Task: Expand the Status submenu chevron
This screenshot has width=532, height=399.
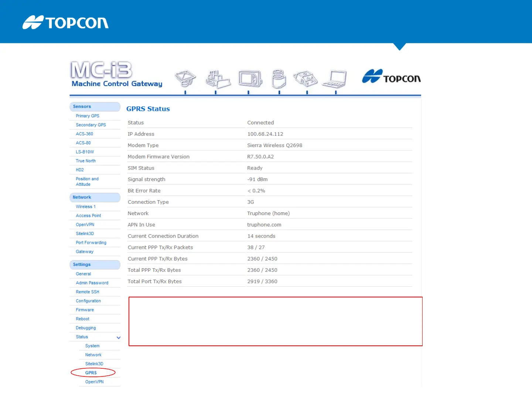Action: pyautogui.click(x=119, y=338)
